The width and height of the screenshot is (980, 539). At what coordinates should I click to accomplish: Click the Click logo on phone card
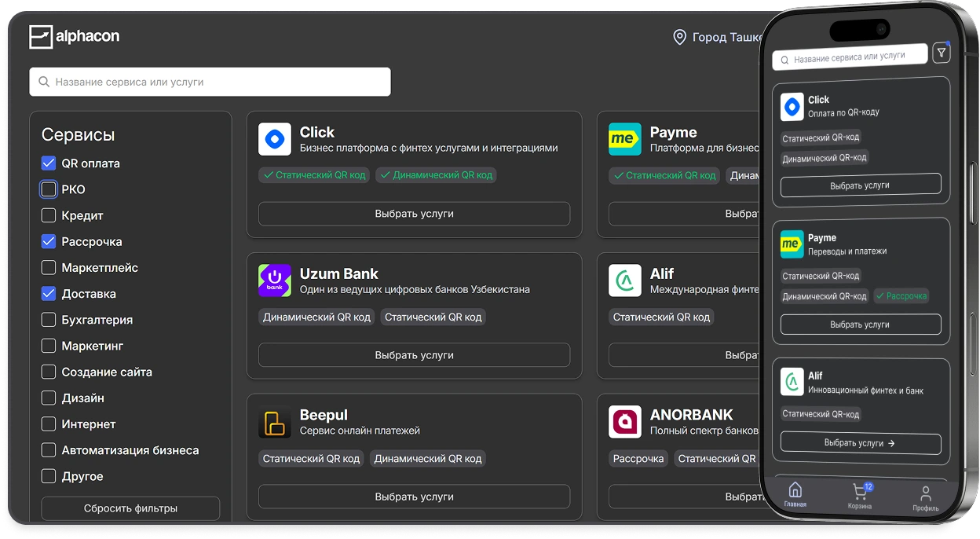click(x=792, y=106)
